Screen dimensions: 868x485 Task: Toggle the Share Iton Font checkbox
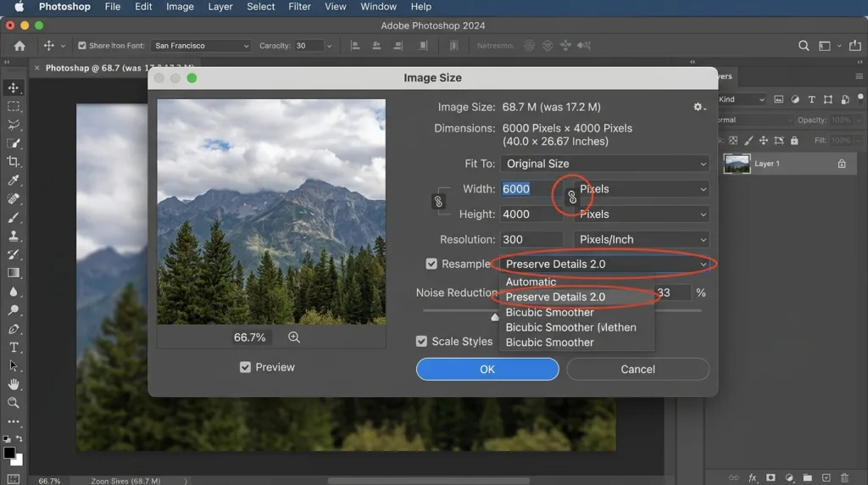tap(82, 46)
